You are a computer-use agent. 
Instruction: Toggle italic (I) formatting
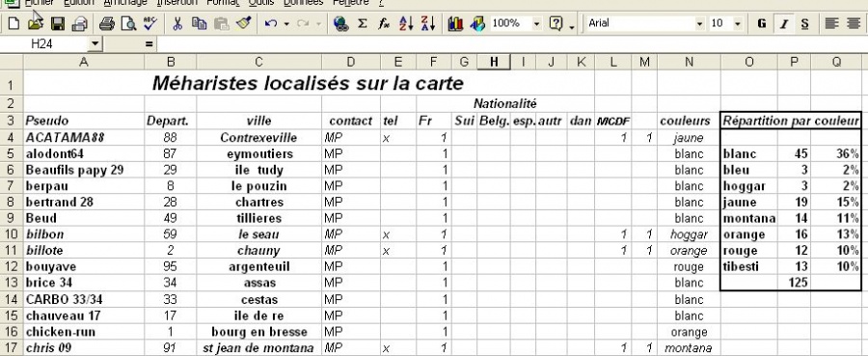tap(783, 24)
